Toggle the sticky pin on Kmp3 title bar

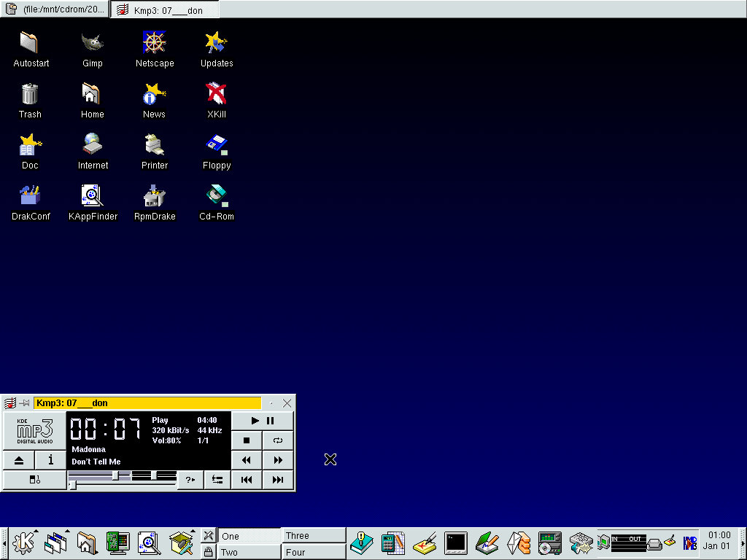coord(25,403)
